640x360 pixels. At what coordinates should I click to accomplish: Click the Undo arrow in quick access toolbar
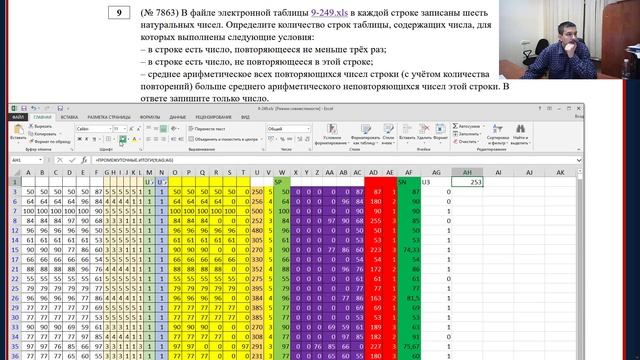(33, 109)
